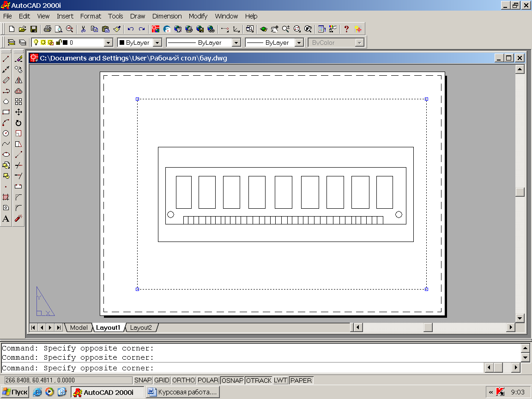The image size is (532, 399).
Task: Open Internet Explorer quick launch icon
Action: pyautogui.click(x=37, y=392)
